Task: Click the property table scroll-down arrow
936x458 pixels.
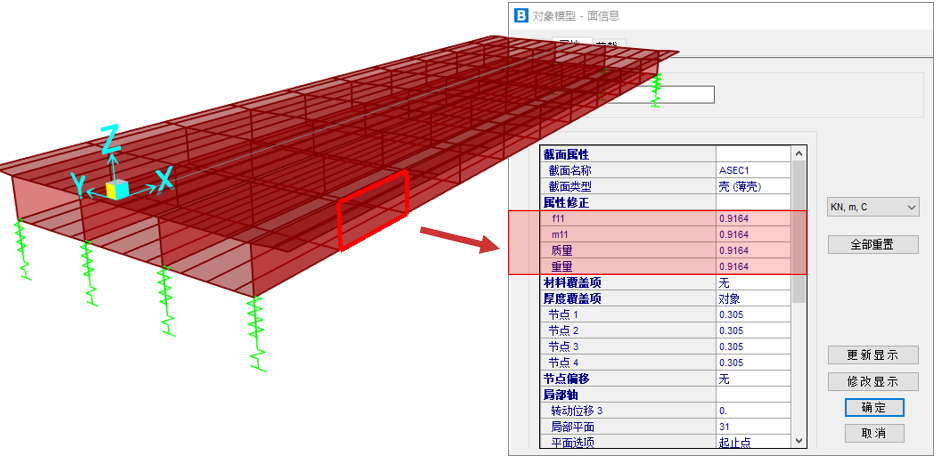Action: point(798,441)
